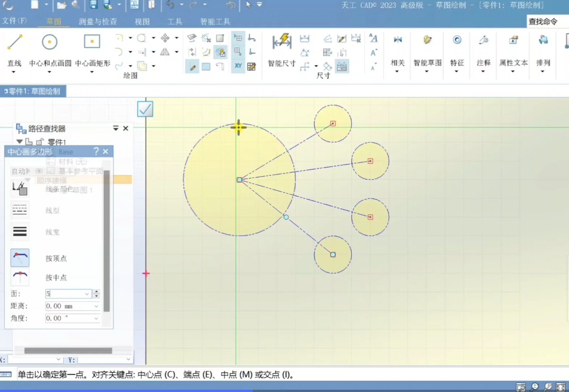Open the distance (距离) dropdown
The image size is (569, 392).
tap(96, 306)
